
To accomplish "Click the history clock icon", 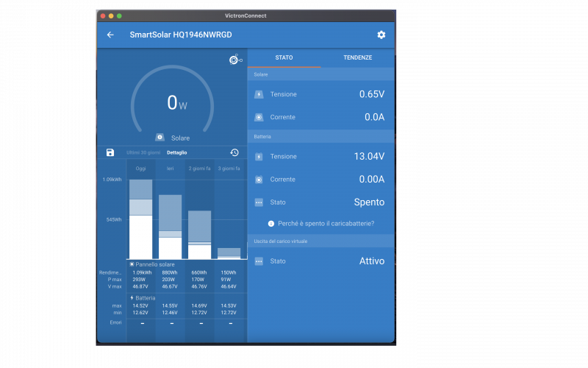I will point(234,152).
